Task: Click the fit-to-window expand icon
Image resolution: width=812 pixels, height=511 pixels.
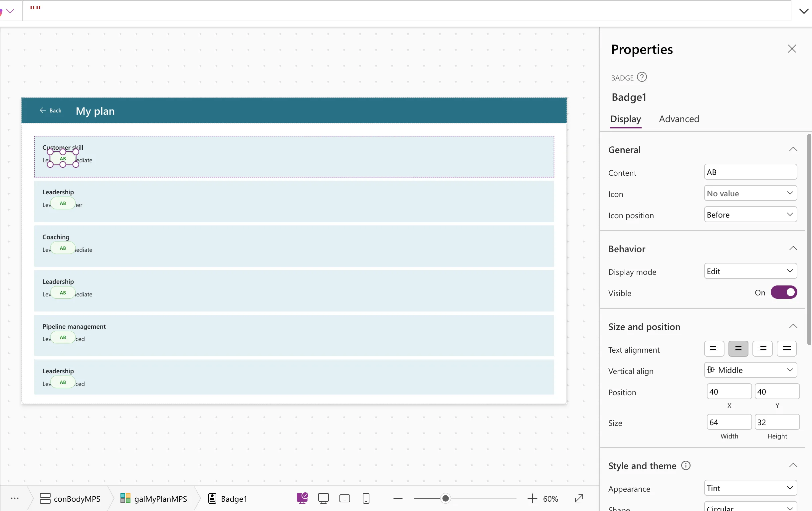Action: [579, 498]
